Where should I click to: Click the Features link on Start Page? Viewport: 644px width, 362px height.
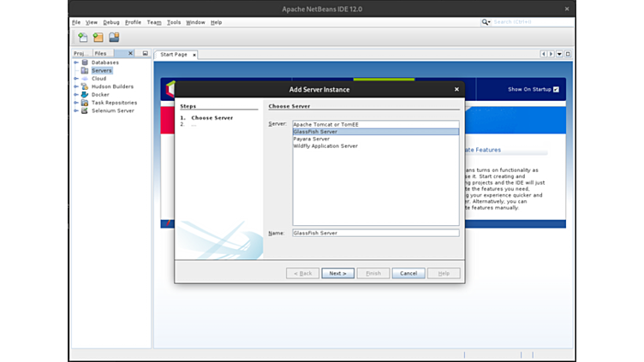tap(483, 151)
